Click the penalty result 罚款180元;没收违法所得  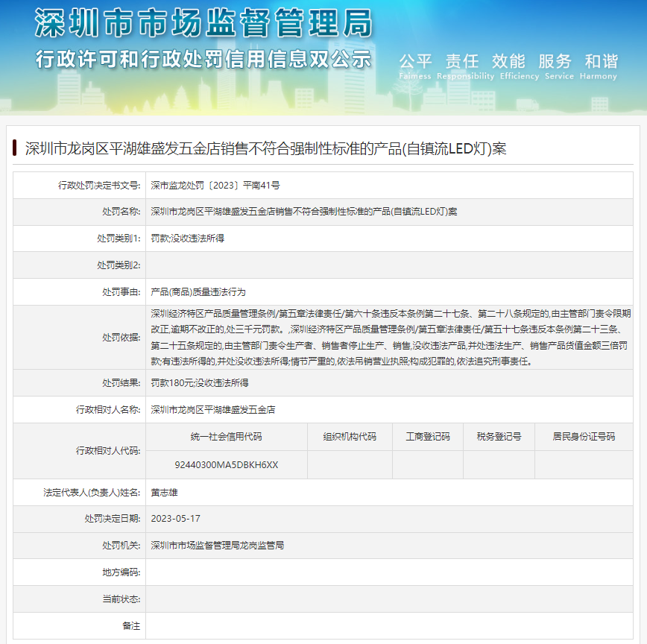pyautogui.click(x=200, y=382)
